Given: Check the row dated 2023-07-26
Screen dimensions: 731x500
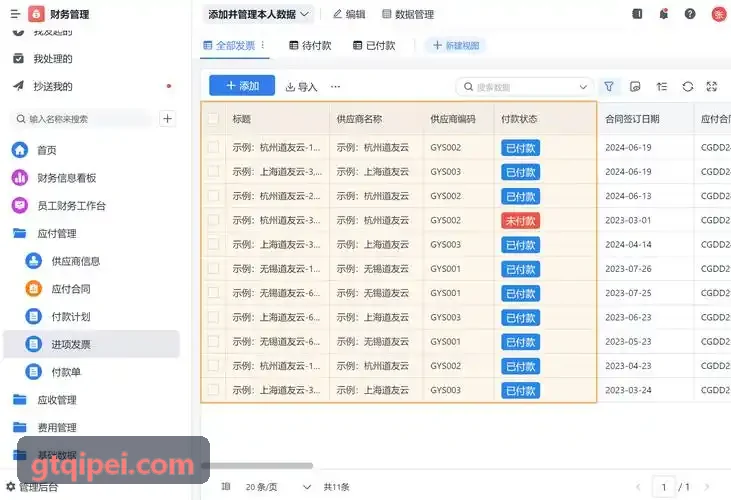Looking at the screenshot, I should pos(213,268).
